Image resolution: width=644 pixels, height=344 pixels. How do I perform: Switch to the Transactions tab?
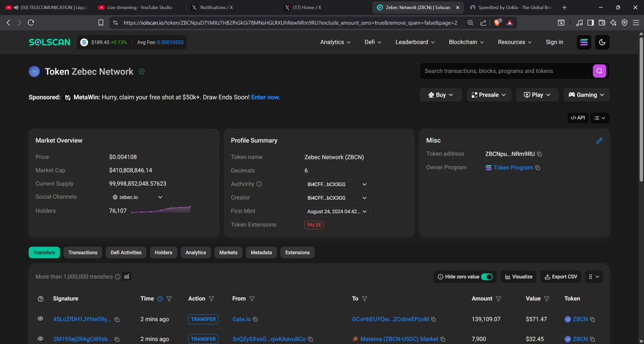pos(83,253)
